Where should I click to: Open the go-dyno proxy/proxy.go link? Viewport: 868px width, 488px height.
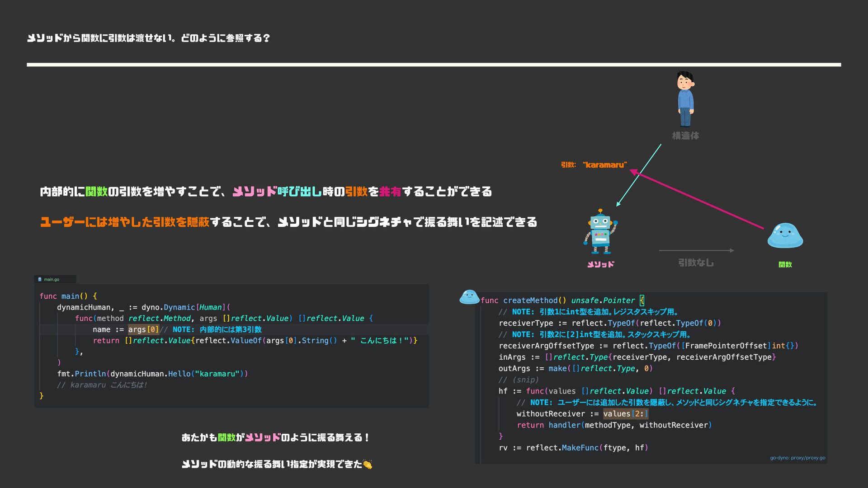[x=797, y=458]
